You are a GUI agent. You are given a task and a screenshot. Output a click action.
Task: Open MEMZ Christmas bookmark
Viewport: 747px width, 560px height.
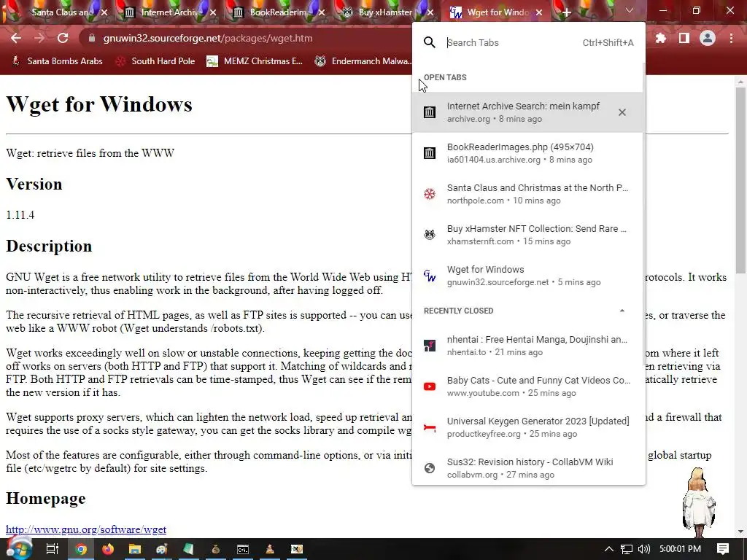point(255,61)
